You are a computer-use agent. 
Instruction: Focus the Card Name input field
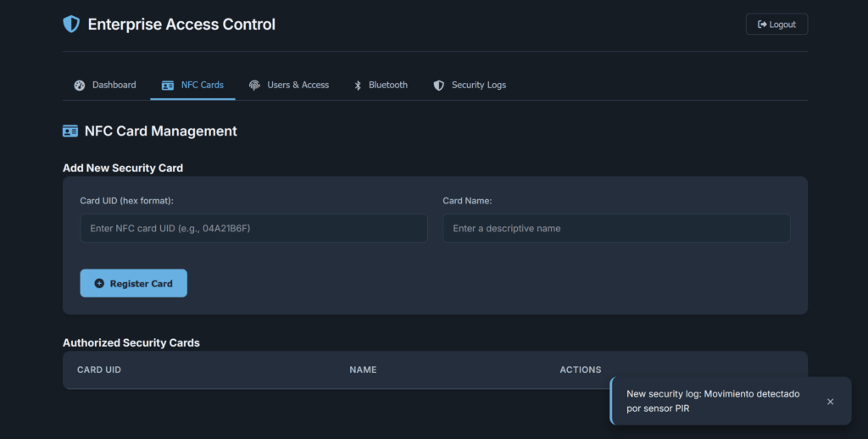(x=616, y=228)
